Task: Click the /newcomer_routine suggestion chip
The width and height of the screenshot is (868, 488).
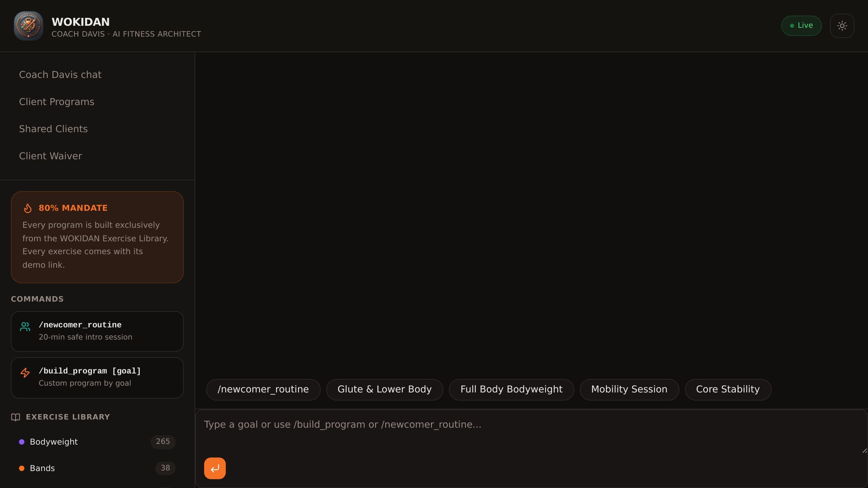Action: (263, 389)
